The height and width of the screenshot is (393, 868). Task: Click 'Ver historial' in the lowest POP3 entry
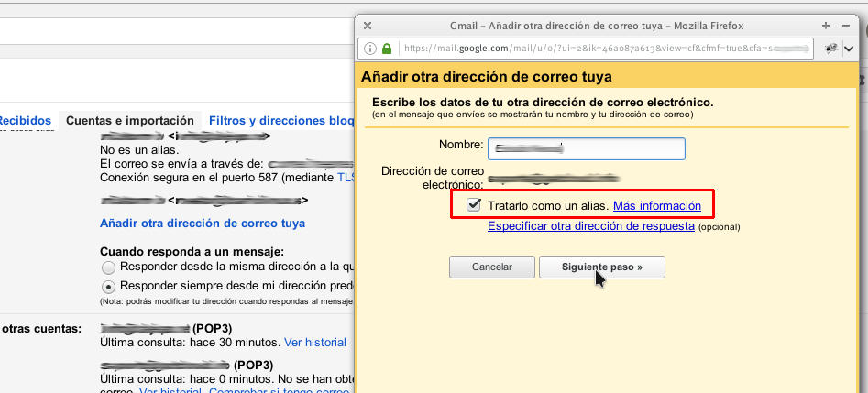(x=170, y=391)
